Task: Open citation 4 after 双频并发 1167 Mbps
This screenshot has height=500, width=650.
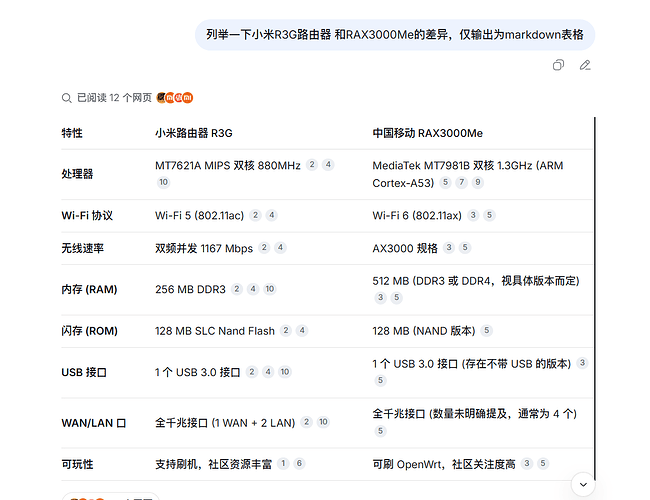Action: (x=281, y=248)
